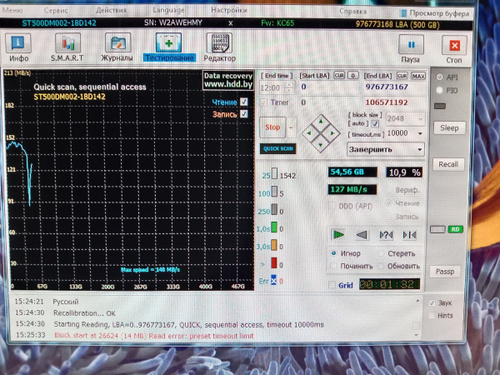Screen dimensions: 500x375
Task: Select the Игнор radio option
Action: click(334, 253)
